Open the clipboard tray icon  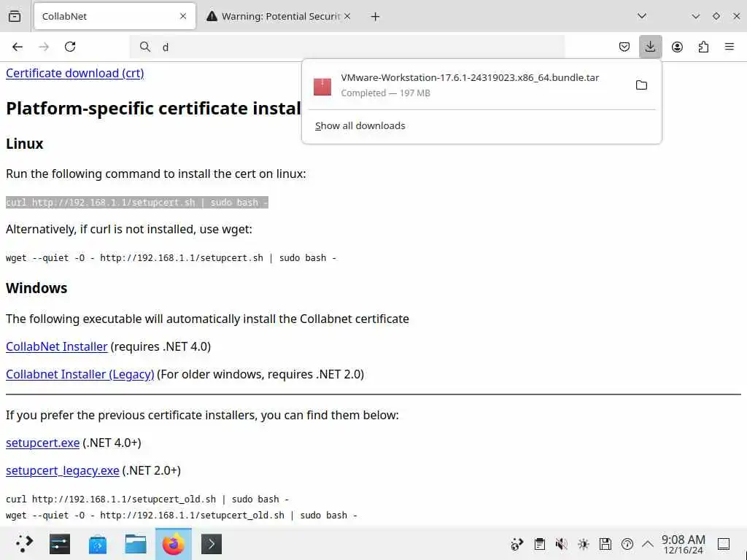[539, 544]
